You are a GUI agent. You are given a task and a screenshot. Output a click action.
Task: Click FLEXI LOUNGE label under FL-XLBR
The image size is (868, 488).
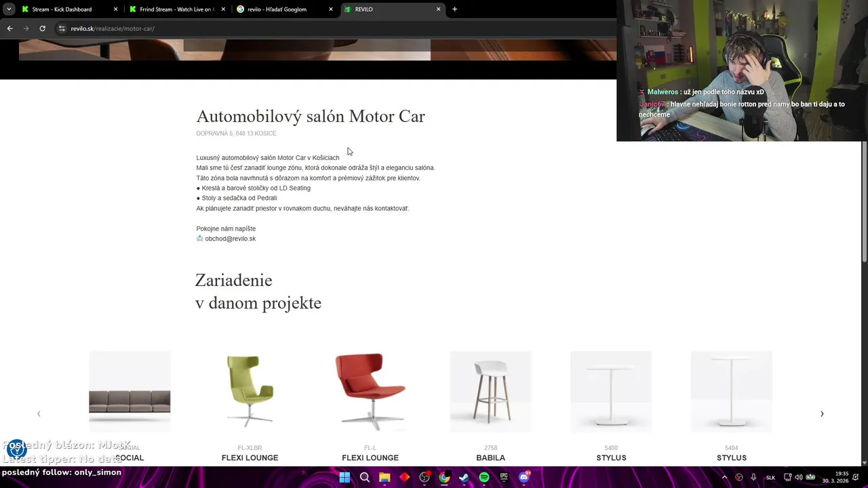250,457
